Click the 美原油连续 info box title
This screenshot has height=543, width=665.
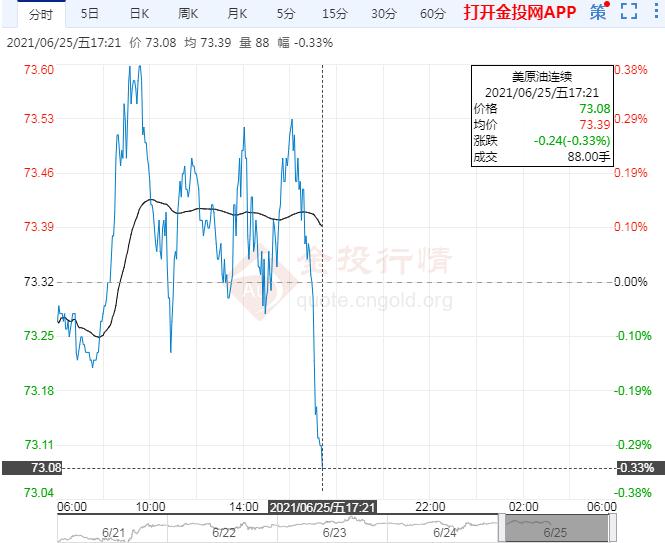(543, 75)
